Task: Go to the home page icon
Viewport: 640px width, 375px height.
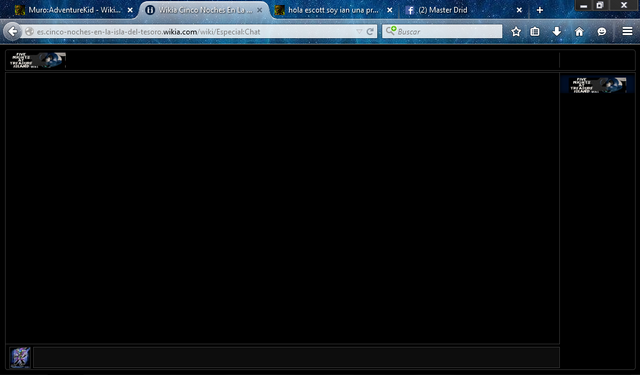Action: pyautogui.click(x=579, y=31)
